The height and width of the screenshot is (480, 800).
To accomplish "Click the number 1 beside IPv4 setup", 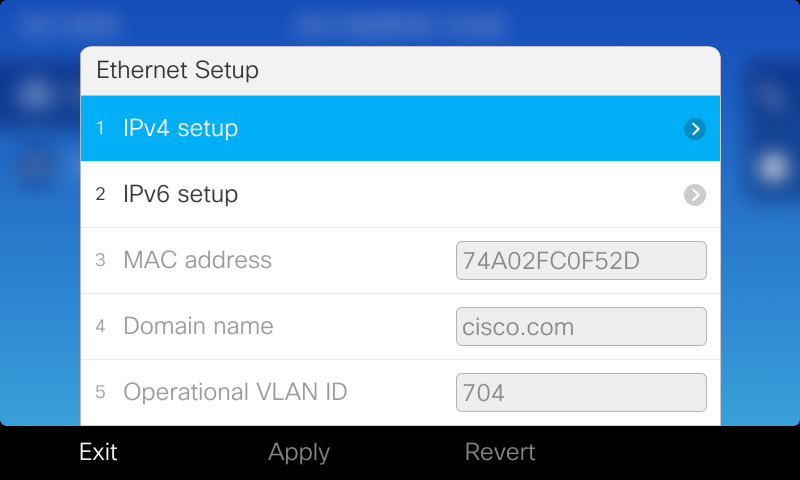I will (x=101, y=129).
